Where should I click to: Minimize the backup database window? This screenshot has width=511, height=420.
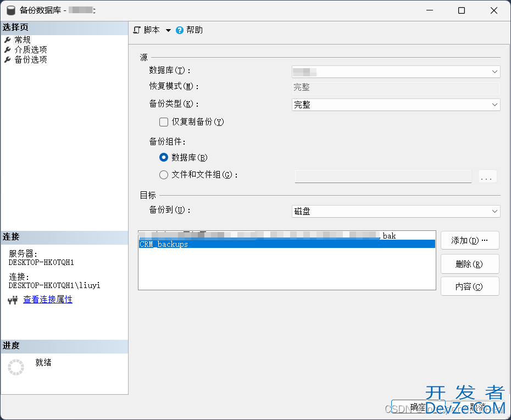coord(430,10)
